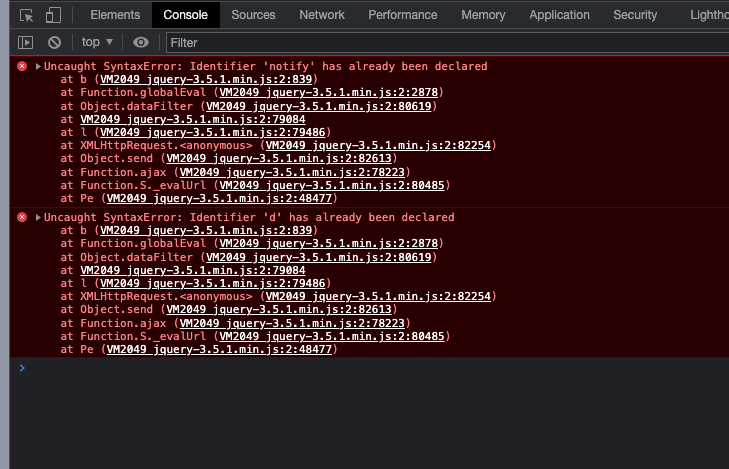Open the Memory tab
The height and width of the screenshot is (469, 729).
pyautogui.click(x=483, y=15)
